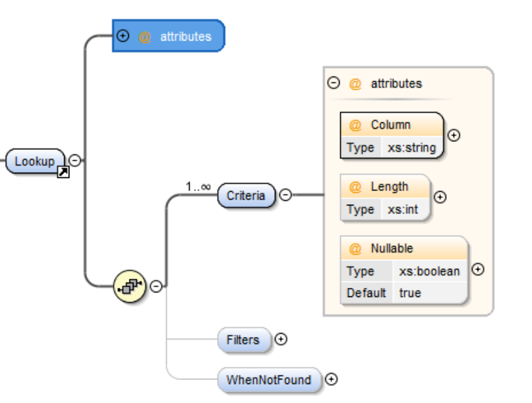Expand the Nullable attribute details

pyautogui.click(x=478, y=270)
